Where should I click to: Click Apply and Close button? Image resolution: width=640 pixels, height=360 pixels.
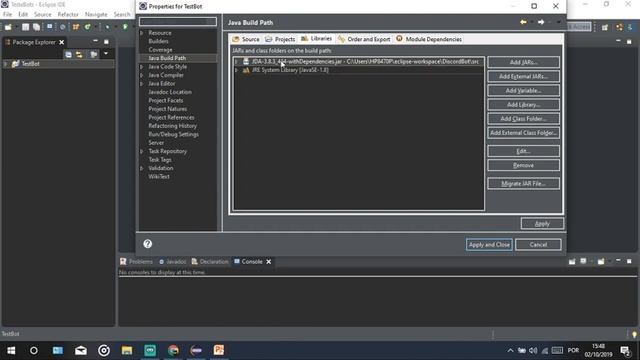point(489,244)
